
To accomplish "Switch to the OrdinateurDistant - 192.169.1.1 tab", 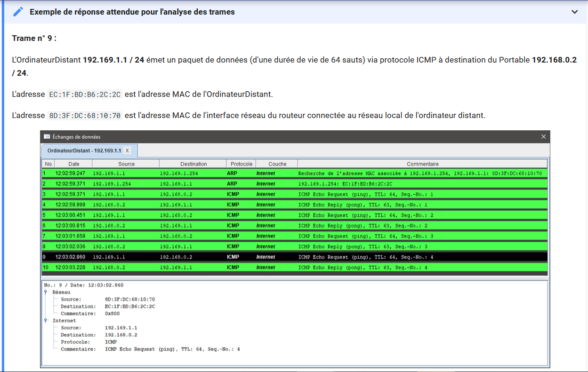I will tap(84, 151).
